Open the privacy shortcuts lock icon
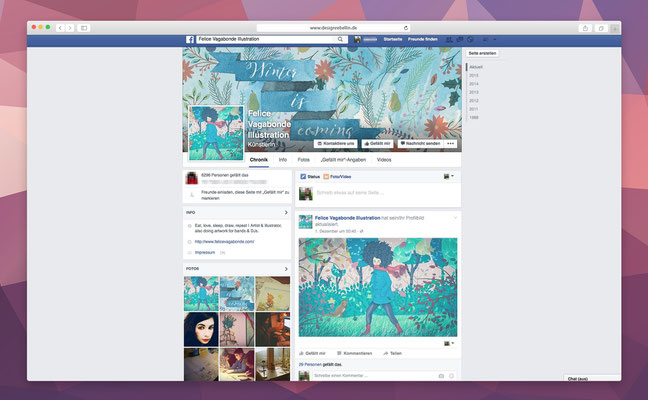The height and width of the screenshot is (400, 648). coord(486,39)
